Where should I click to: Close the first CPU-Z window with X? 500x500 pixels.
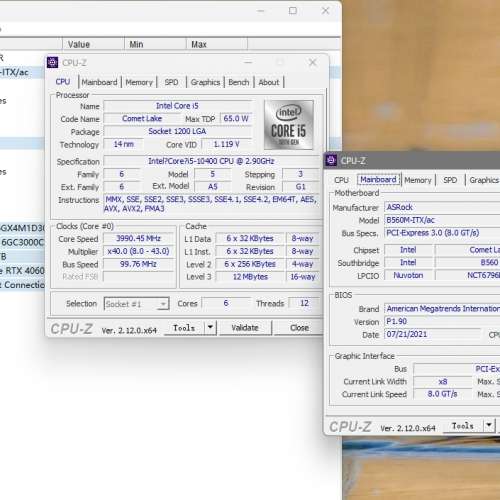(312, 62)
